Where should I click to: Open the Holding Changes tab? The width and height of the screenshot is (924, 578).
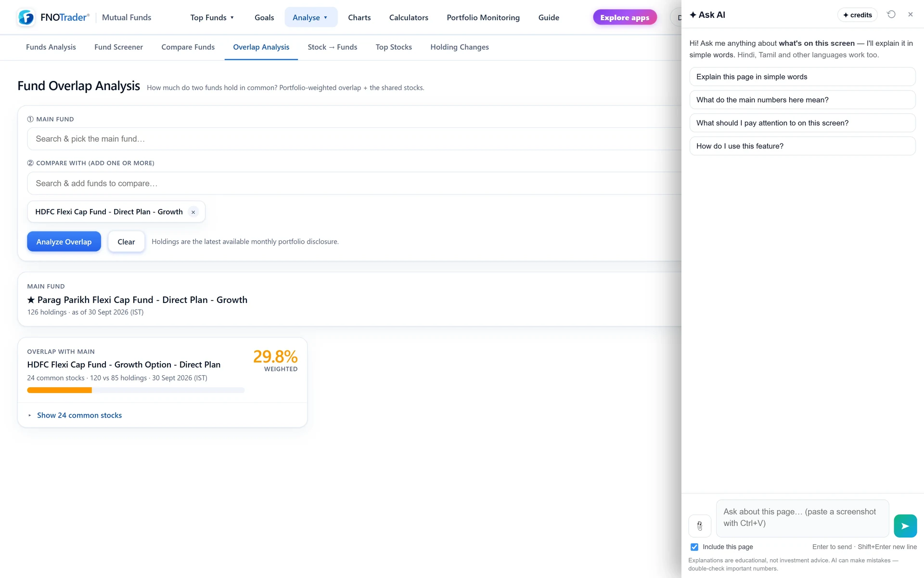pos(460,47)
